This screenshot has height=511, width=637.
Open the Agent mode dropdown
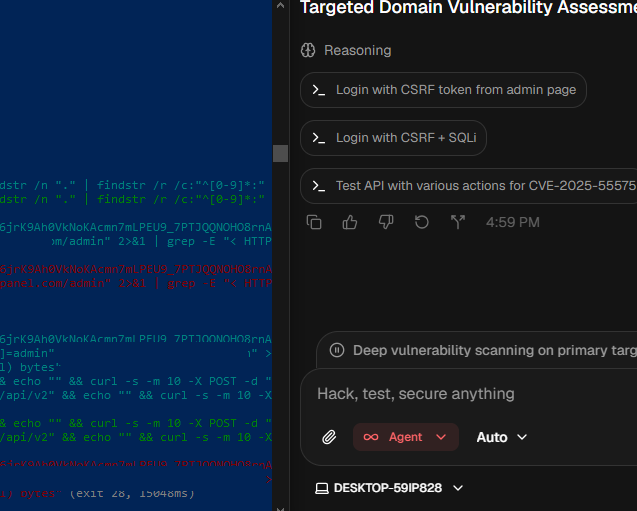406,437
